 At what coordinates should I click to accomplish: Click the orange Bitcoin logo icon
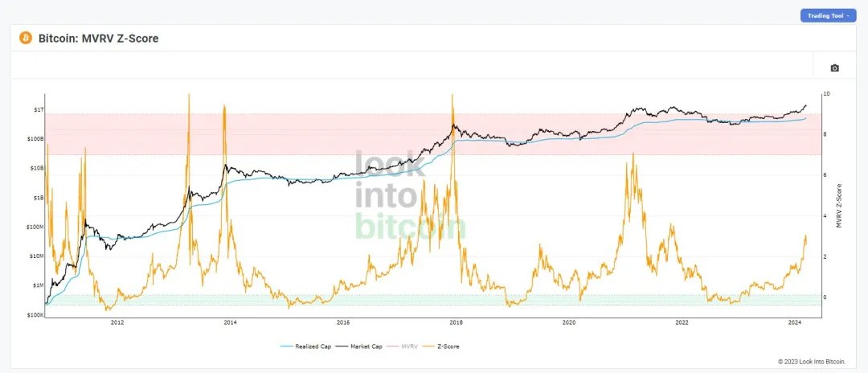click(x=26, y=38)
